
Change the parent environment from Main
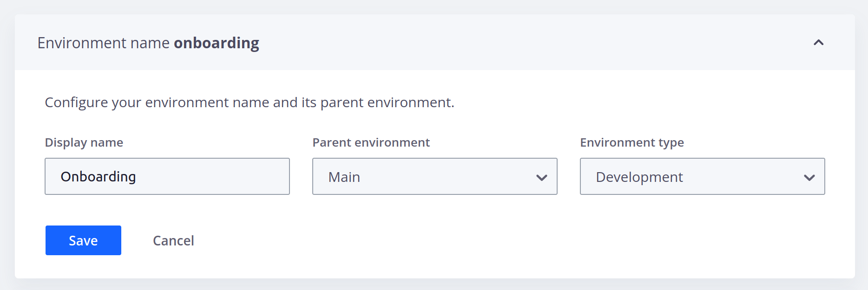tap(434, 177)
